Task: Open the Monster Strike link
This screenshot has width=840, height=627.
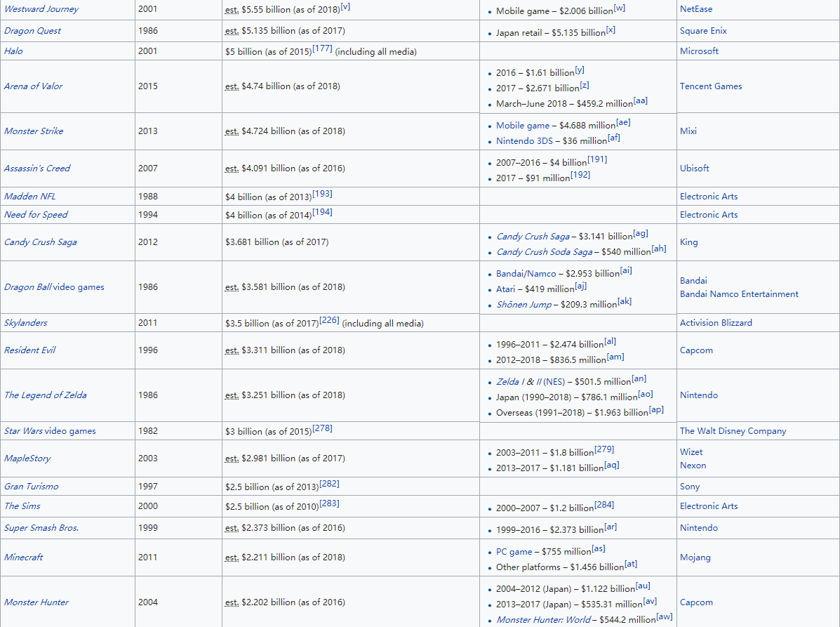Action: 33,131
